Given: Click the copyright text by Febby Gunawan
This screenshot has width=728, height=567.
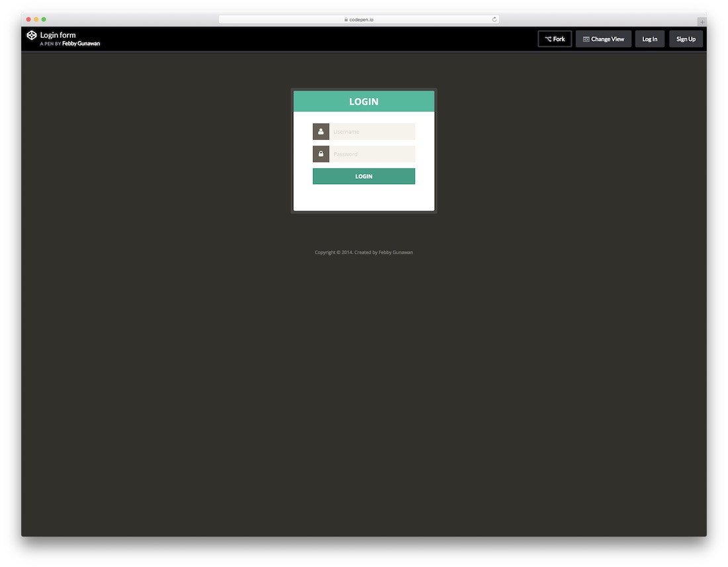Looking at the screenshot, I should 363,252.
